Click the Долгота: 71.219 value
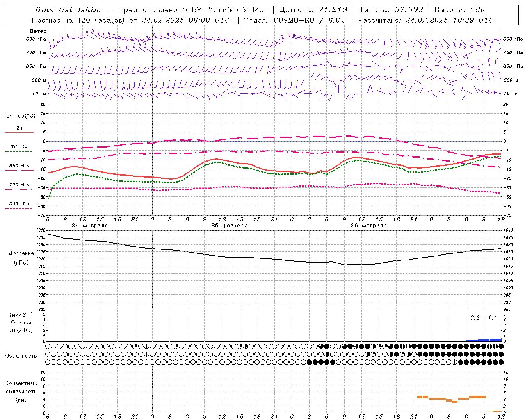The height and width of the screenshot is (420, 525). [x=313, y=10]
